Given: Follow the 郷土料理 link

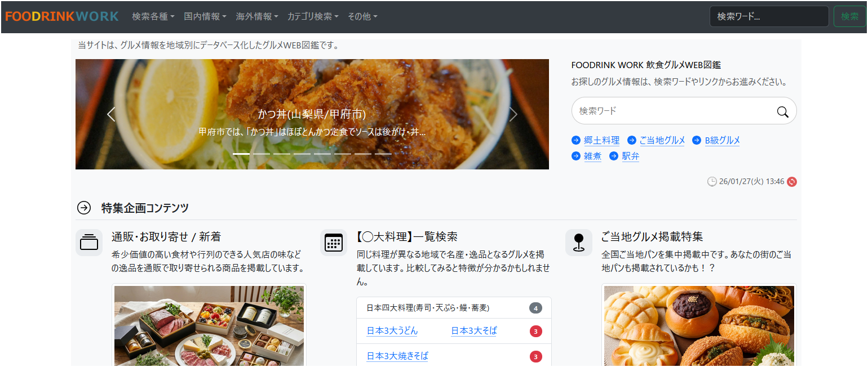Looking at the screenshot, I should (601, 140).
